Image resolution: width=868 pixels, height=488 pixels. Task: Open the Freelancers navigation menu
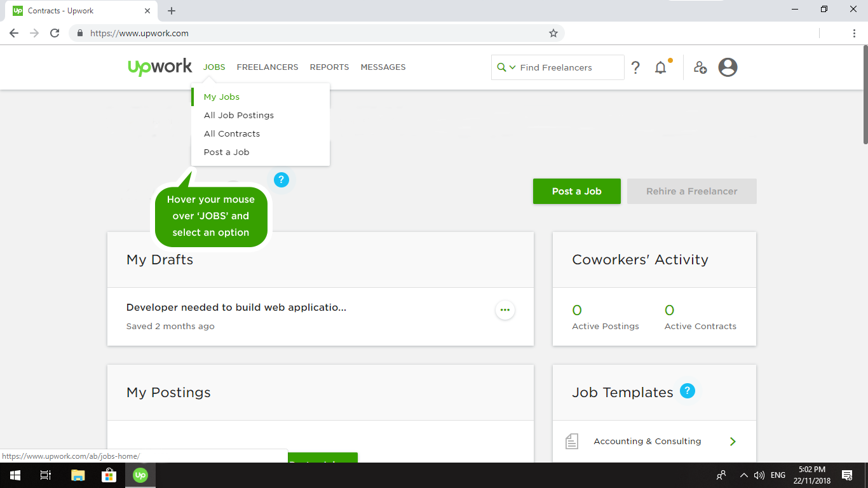click(268, 67)
